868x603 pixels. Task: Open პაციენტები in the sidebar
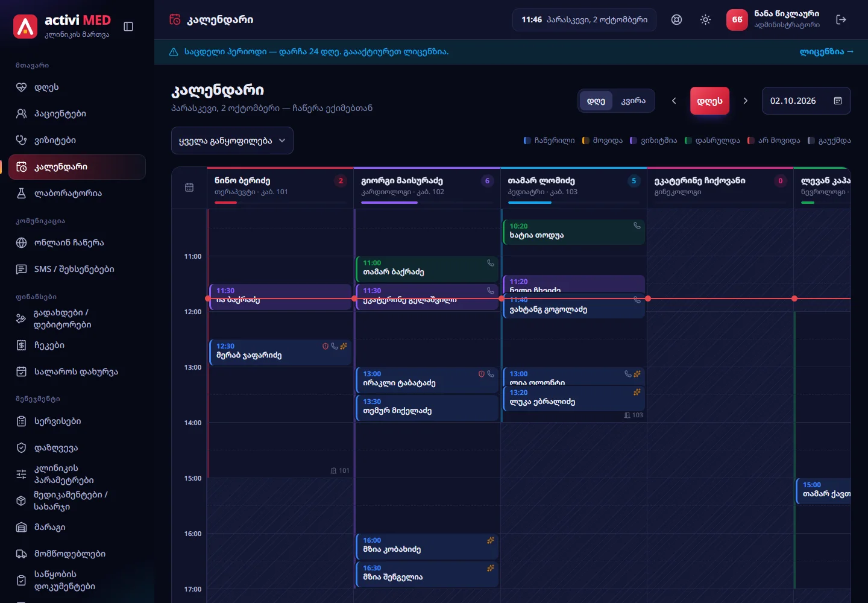77,114
